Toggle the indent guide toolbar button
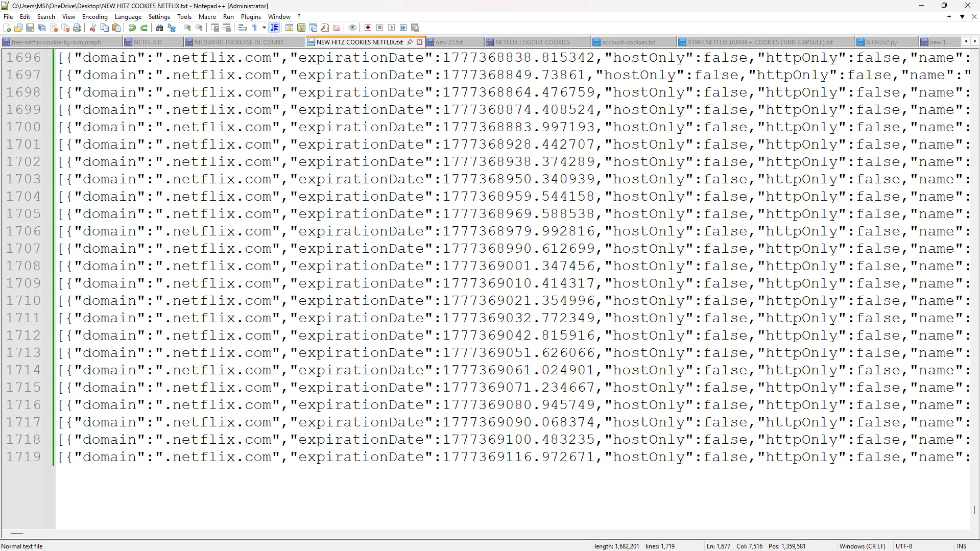This screenshot has height=551, width=980. click(275, 28)
